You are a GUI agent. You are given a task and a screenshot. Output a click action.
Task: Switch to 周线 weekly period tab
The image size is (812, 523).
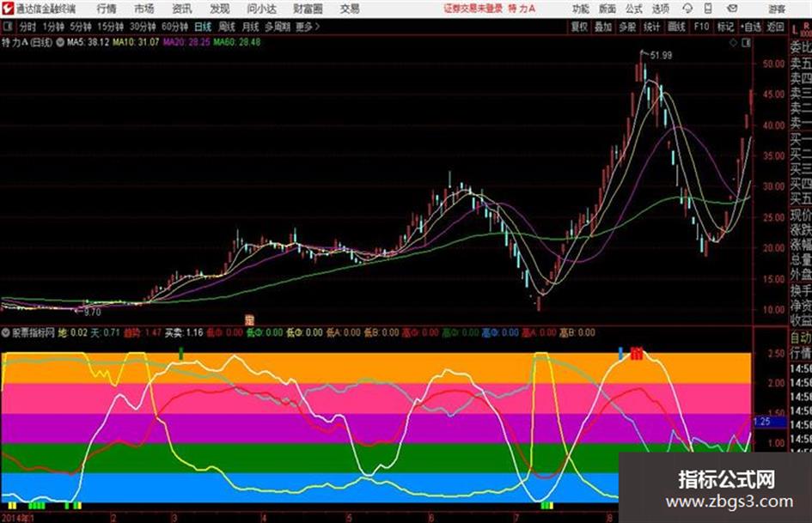coord(227,27)
